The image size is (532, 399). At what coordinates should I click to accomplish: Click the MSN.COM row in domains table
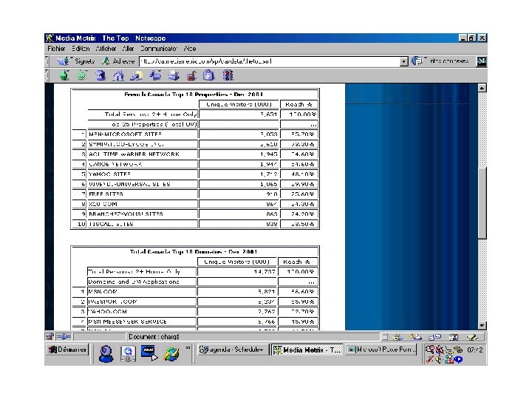pyautogui.click(x=195, y=292)
